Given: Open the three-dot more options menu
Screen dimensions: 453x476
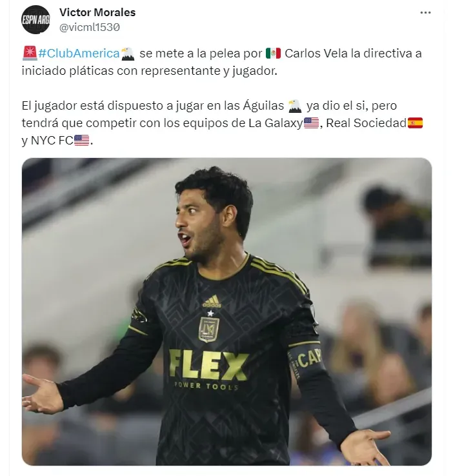Looking at the screenshot, I should [425, 12].
